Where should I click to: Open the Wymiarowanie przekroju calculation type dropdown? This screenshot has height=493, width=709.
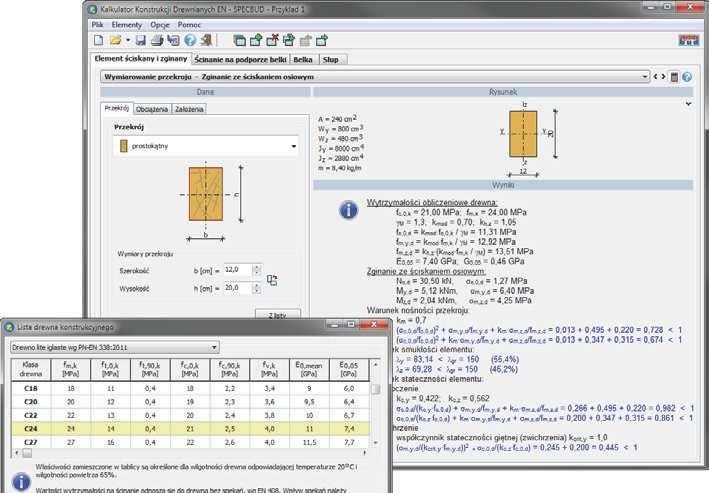point(375,77)
